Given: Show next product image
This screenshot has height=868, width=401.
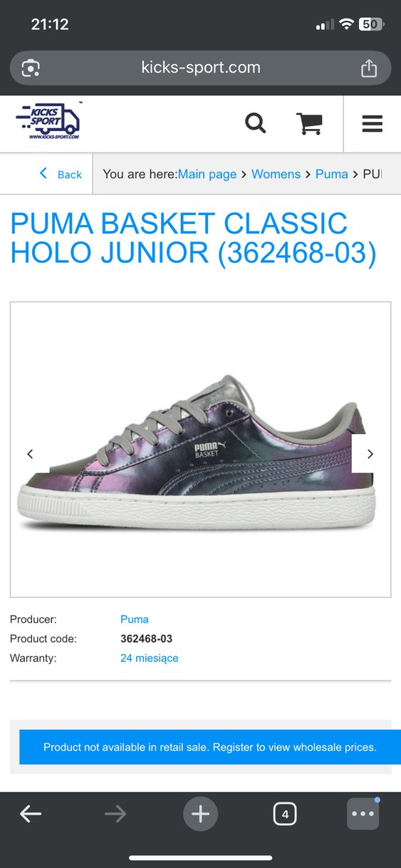Looking at the screenshot, I should tap(370, 454).
